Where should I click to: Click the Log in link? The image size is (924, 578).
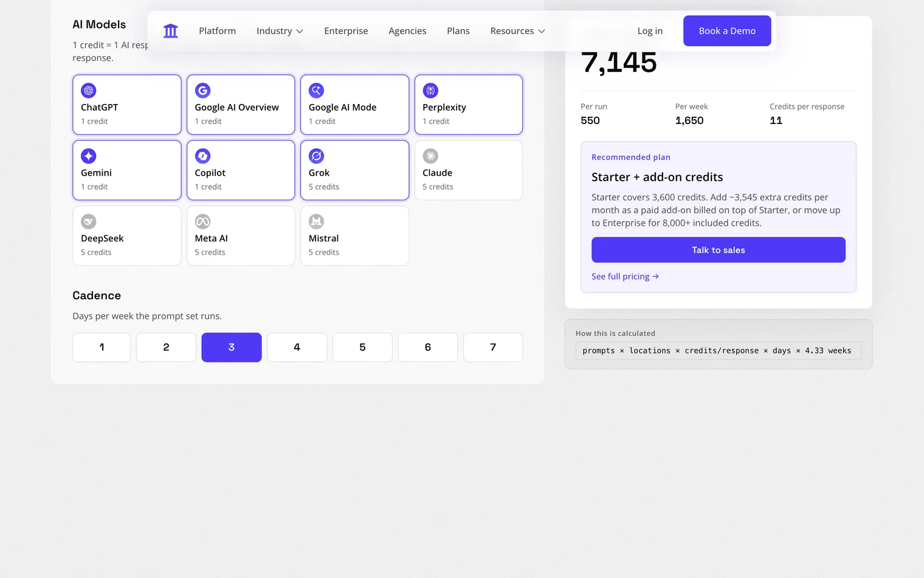pos(650,31)
